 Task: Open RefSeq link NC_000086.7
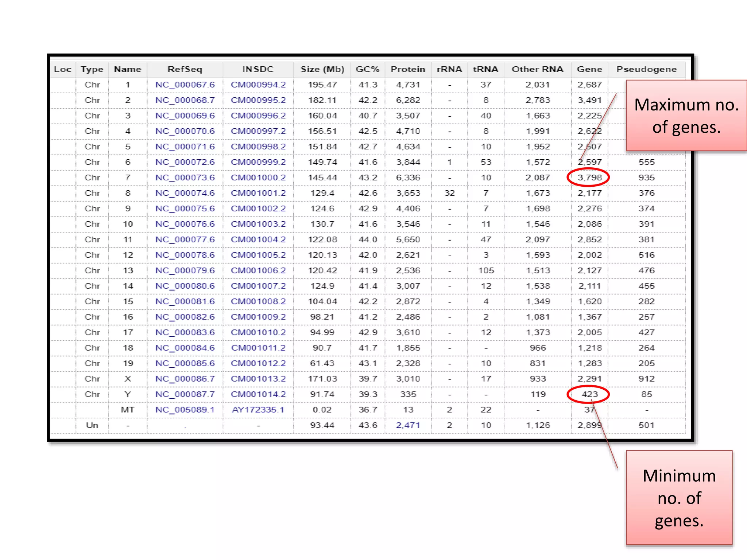click(x=185, y=379)
